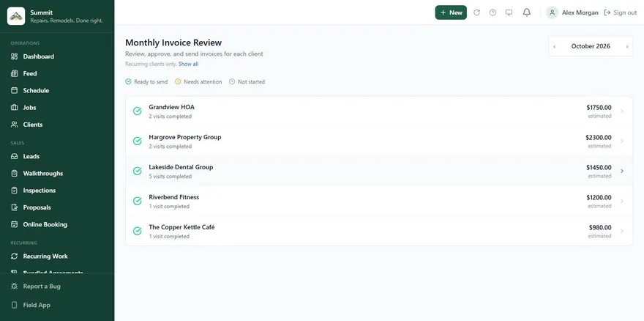
Task: Go to previous month arrow
Action: click(x=555, y=46)
